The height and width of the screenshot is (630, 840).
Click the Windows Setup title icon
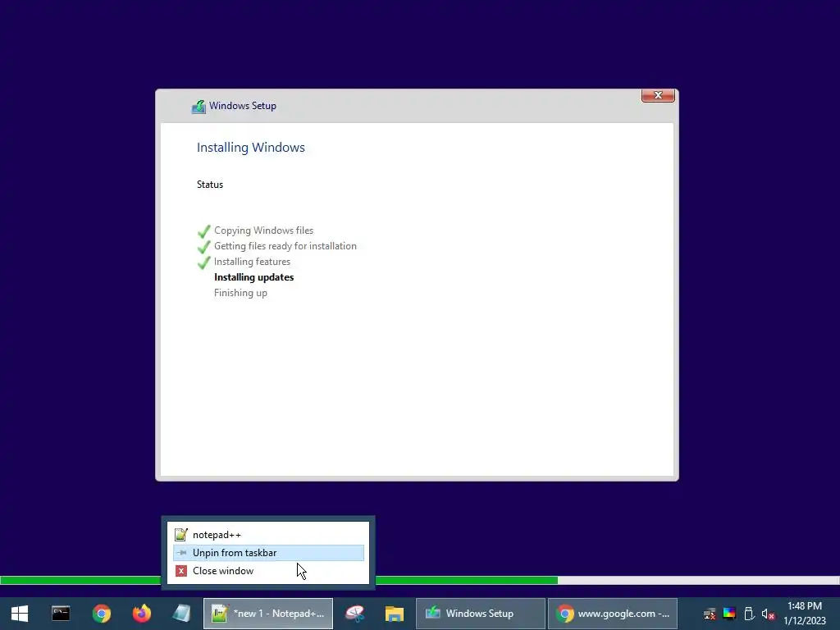pyautogui.click(x=199, y=107)
